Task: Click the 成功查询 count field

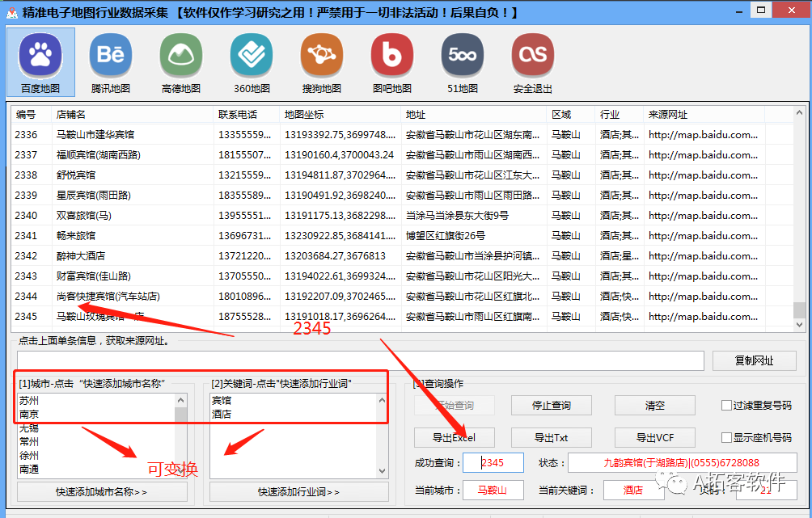Action: (x=493, y=462)
